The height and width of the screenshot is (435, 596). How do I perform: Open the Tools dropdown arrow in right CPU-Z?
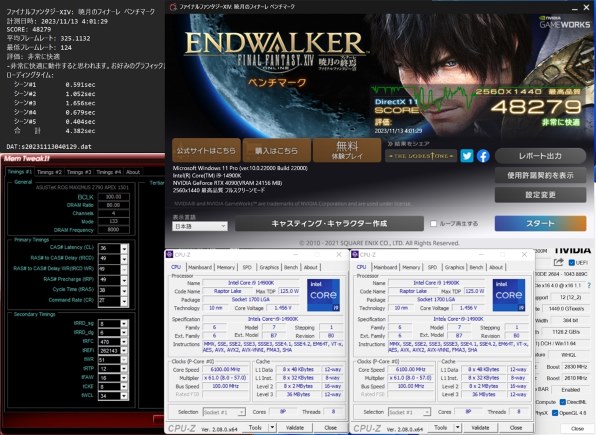tap(458, 427)
